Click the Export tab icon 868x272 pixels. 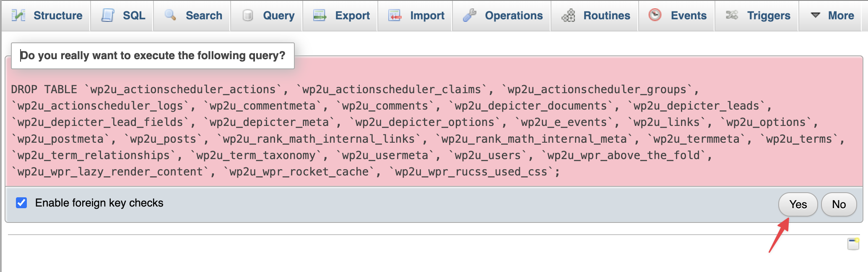pos(320,16)
